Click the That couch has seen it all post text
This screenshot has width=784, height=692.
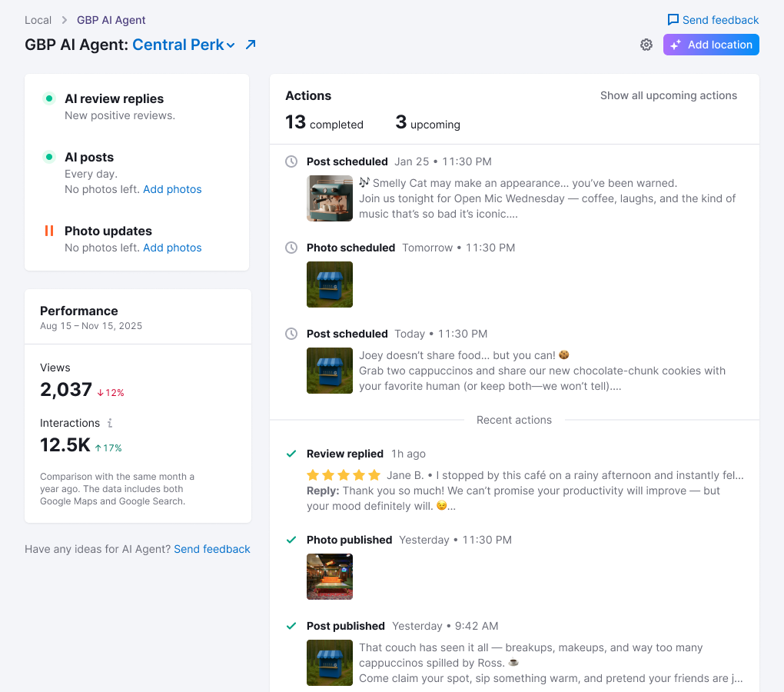(x=550, y=663)
